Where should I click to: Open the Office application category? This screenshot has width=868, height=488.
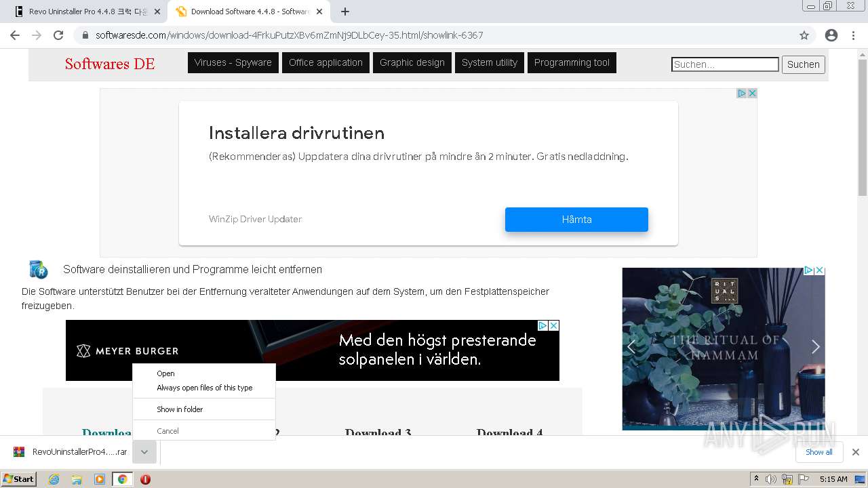[325, 62]
